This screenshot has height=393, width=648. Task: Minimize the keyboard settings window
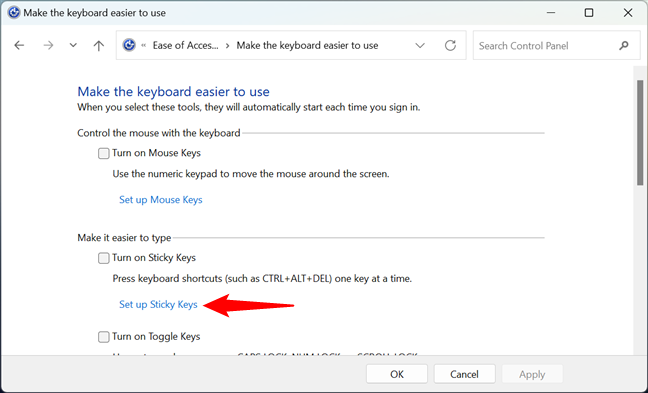550,12
